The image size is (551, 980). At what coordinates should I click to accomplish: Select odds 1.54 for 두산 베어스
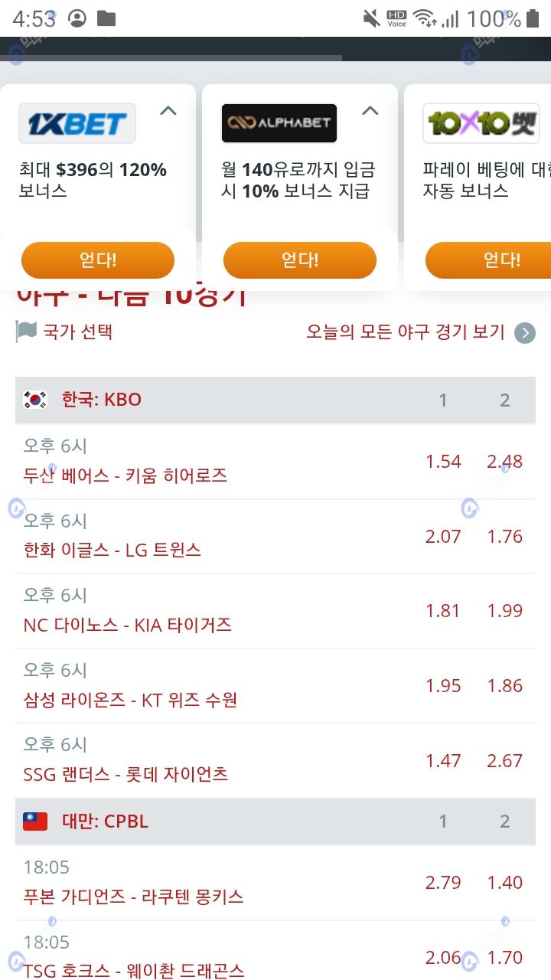pos(443,462)
